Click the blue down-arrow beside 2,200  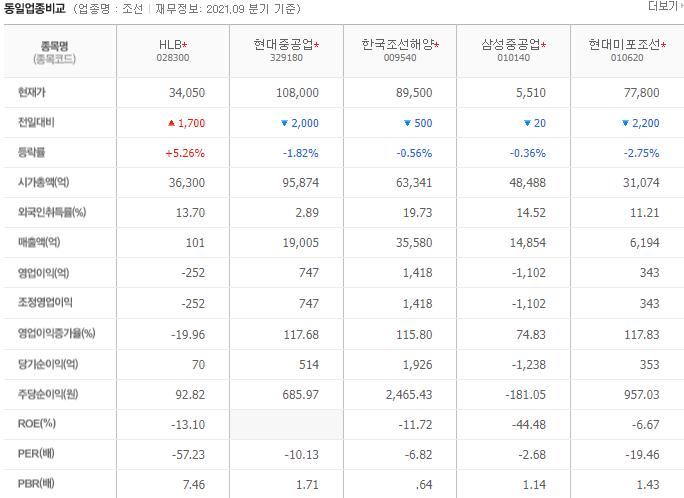625,123
